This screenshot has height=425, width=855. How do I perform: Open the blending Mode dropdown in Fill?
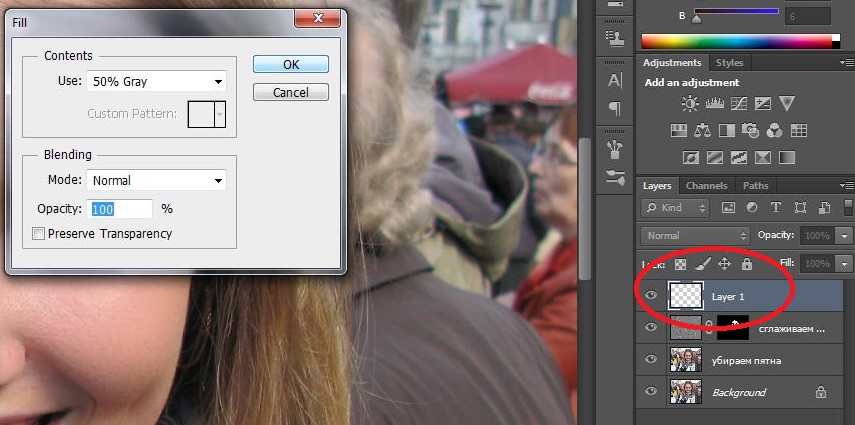(156, 181)
